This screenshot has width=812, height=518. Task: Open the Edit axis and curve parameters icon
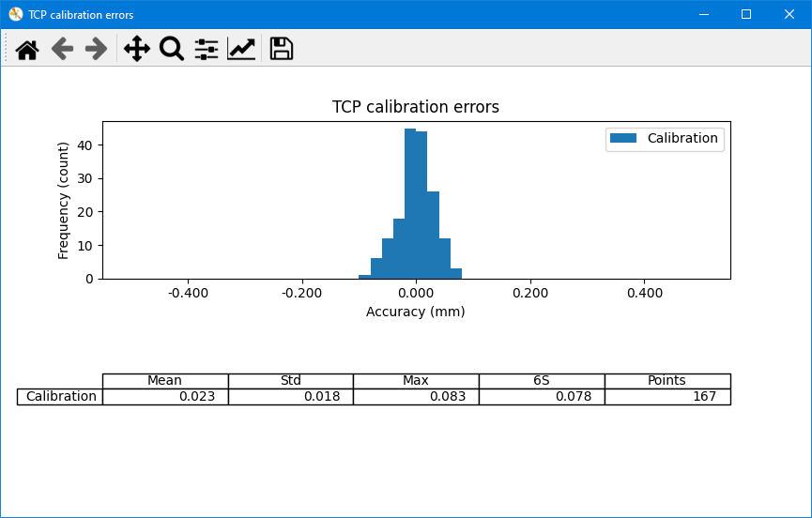(241, 50)
